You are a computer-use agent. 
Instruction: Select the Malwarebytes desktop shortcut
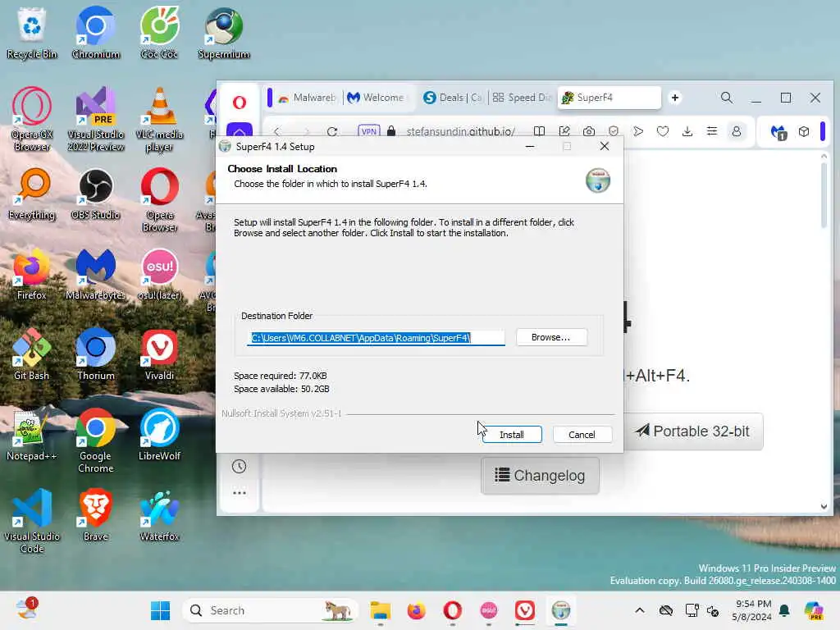click(x=95, y=274)
